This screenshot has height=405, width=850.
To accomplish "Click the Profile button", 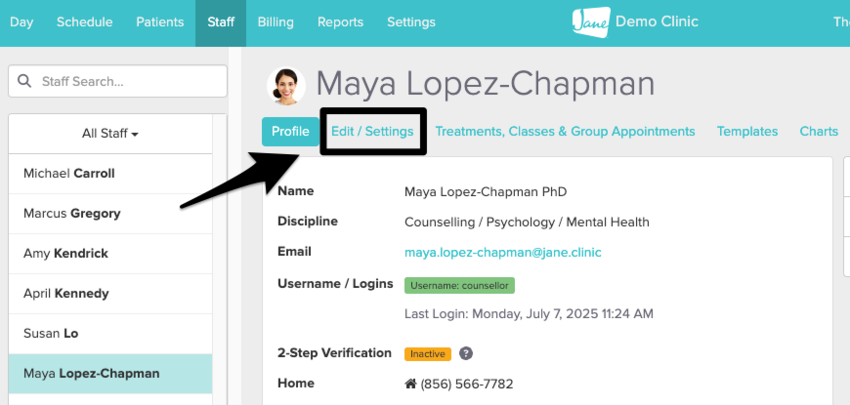I will click(290, 131).
